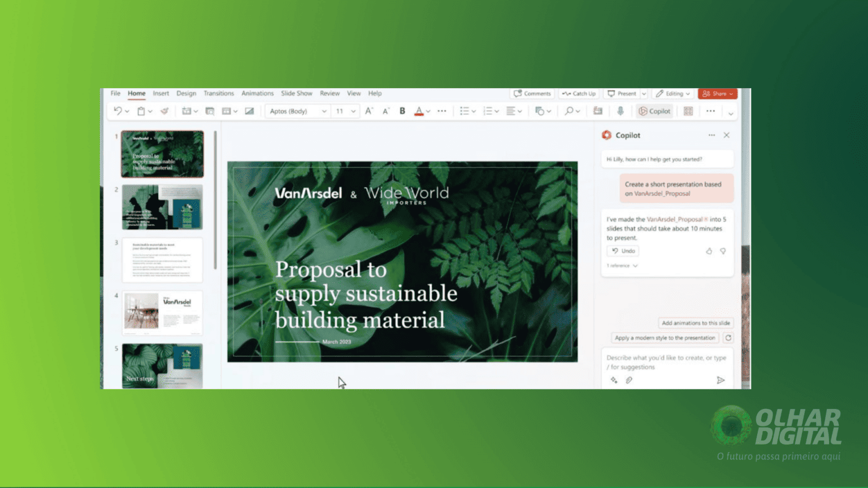Click the Format Painter icon
868x488 pixels.
coord(164,111)
